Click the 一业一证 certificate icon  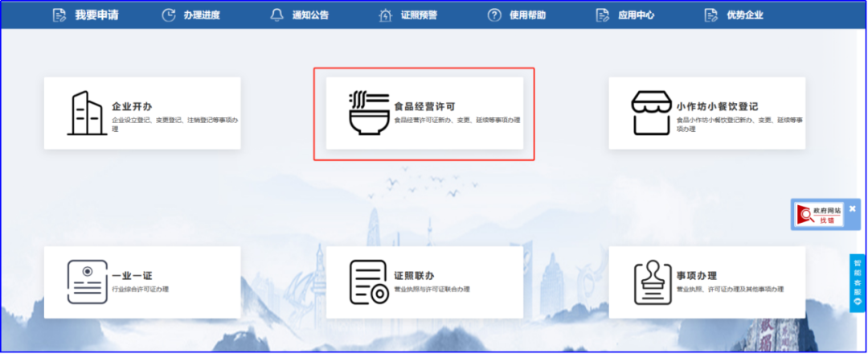88,282
